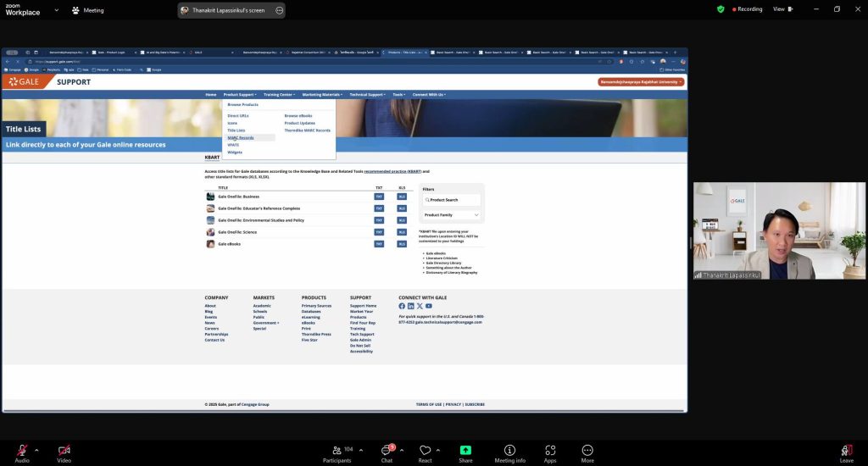The image size is (868, 466).
Task: Download XLS for Environmental Studies and Policy
Action: click(402, 220)
